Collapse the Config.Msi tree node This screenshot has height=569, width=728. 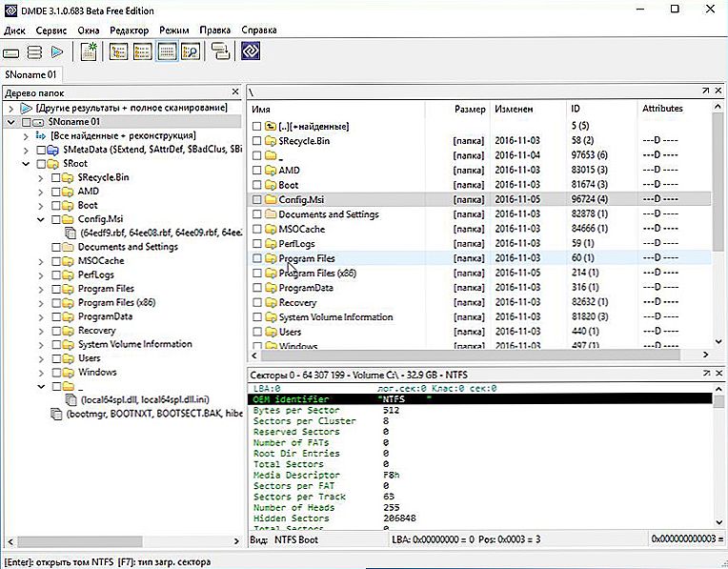pos(41,219)
